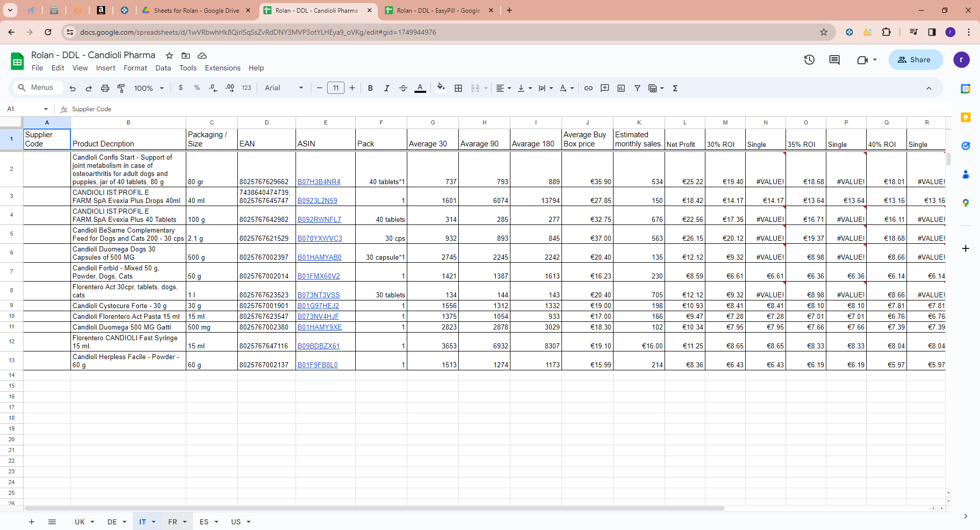Toggle bold formatting
Viewport: 980px width, 530px height.
371,88
